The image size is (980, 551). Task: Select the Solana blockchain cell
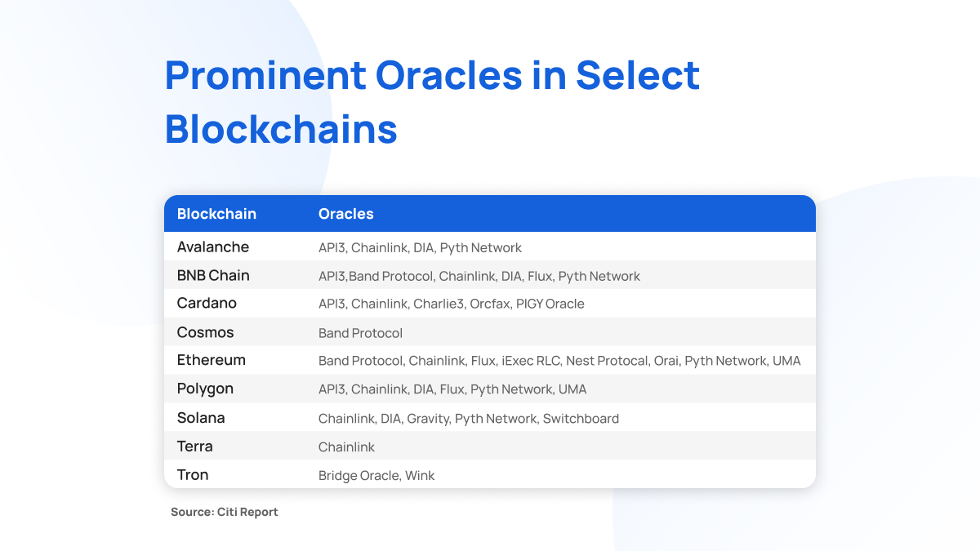(x=201, y=418)
